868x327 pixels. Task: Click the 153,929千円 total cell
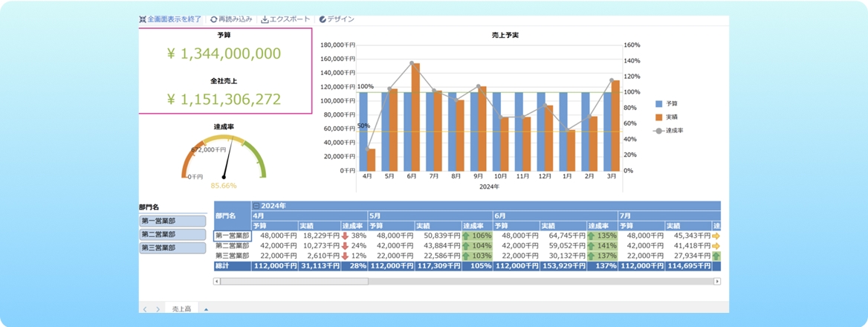pos(563,266)
